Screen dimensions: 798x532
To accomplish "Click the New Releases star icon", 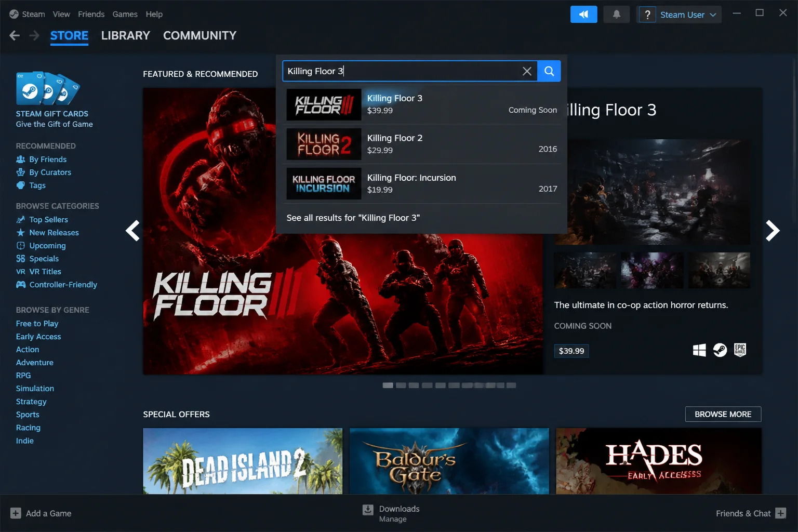I will pos(21,233).
